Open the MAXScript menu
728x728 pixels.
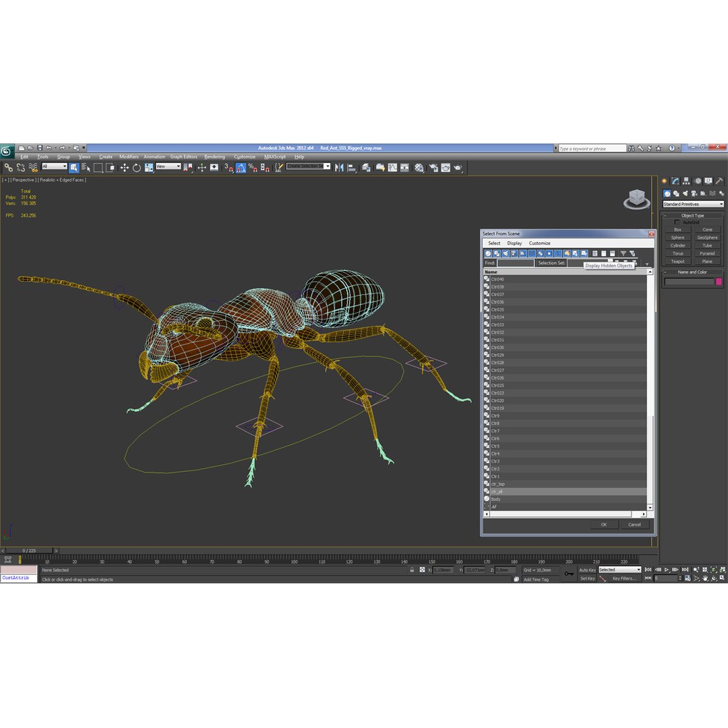tap(275, 157)
